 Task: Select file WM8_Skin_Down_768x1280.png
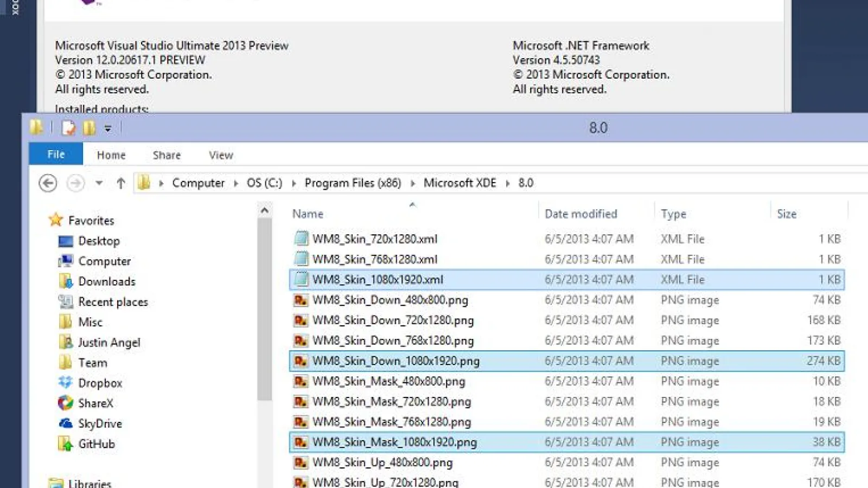567,341
